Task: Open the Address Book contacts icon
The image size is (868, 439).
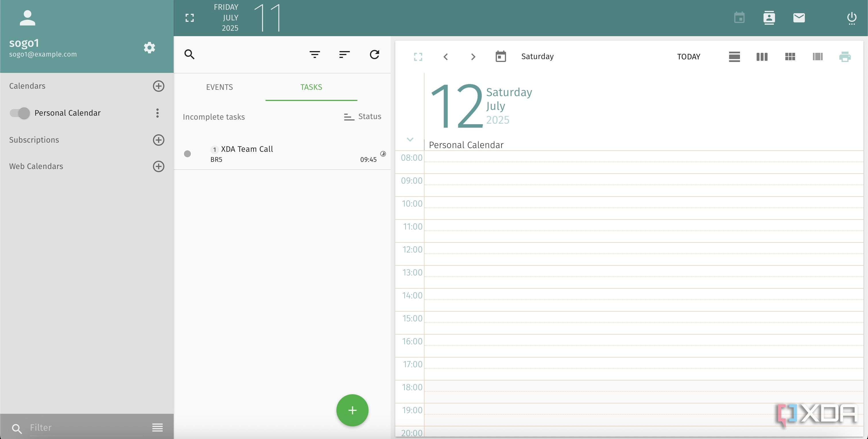Action: coord(769,18)
